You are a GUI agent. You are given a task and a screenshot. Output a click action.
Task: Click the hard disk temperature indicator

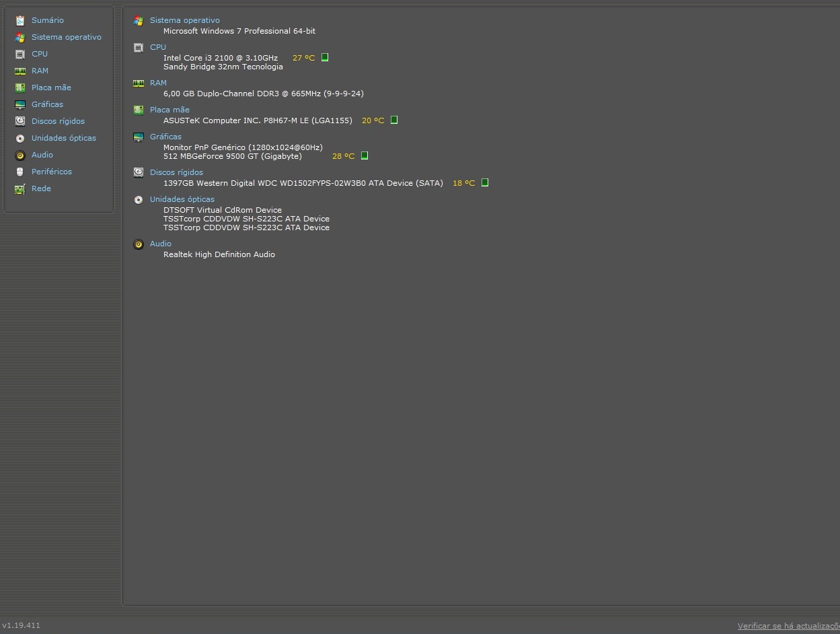(x=485, y=182)
